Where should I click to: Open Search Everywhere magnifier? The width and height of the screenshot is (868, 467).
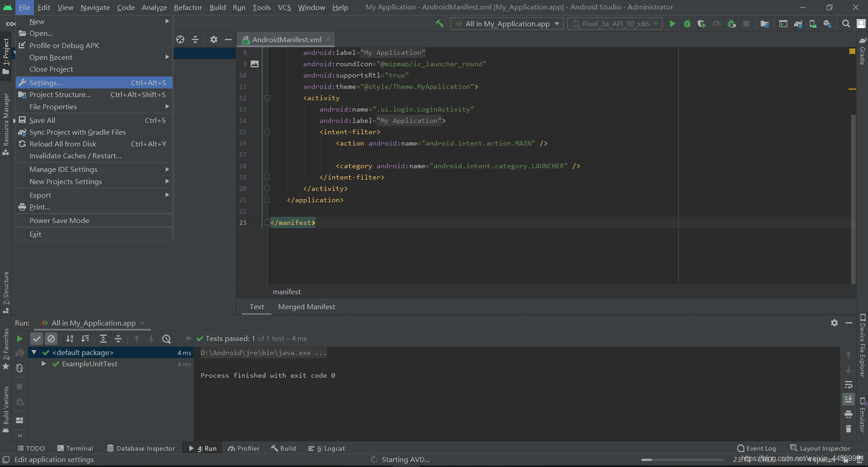tap(846, 24)
